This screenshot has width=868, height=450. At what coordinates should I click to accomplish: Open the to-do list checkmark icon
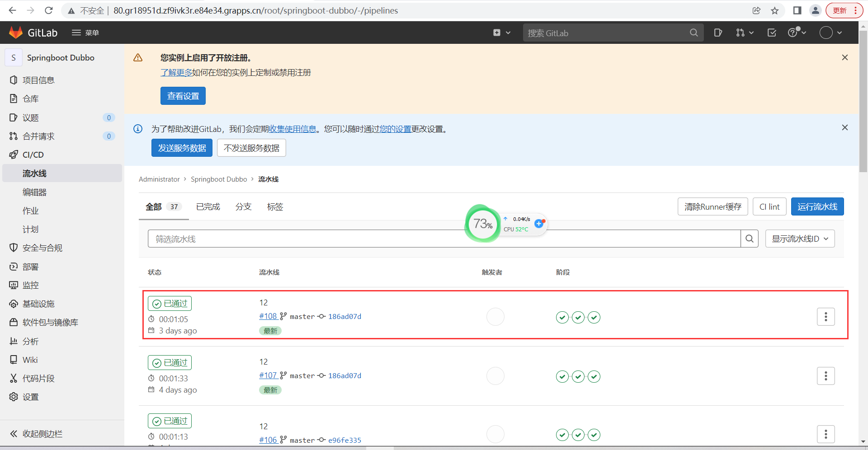tap(772, 33)
